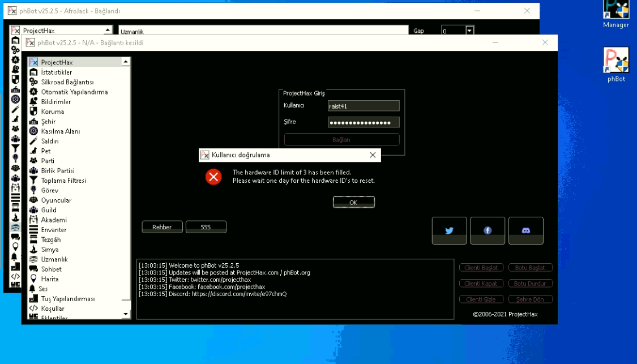Open Silkroad Bağlantısı sidebar item
Image resolution: width=637 pixels, height=364 pixels.
pos(67,82)
